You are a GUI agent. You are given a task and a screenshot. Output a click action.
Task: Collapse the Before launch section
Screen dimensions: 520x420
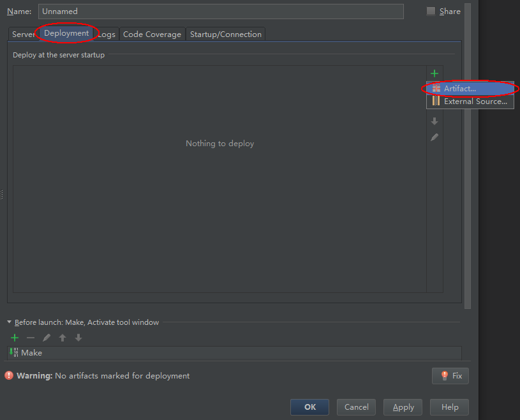9,322
